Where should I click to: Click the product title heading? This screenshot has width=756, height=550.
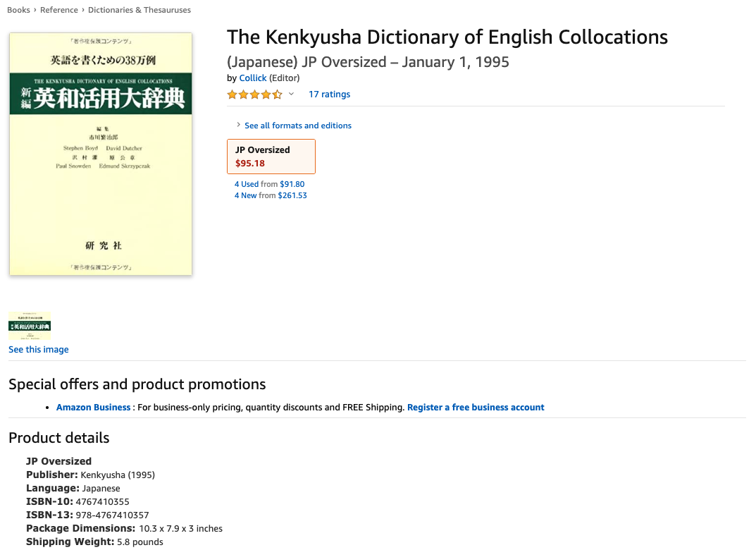447,37
